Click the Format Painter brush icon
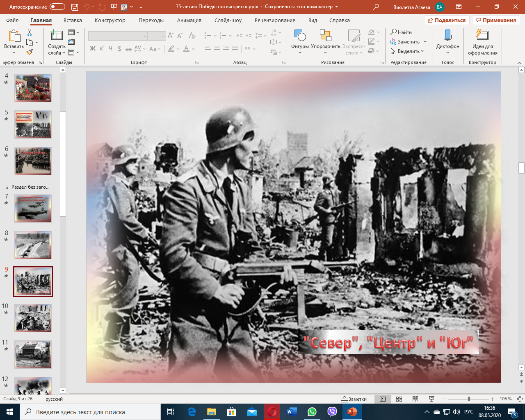Image resolution: width=525 pixels, height=420 pixels. [30, 52]
